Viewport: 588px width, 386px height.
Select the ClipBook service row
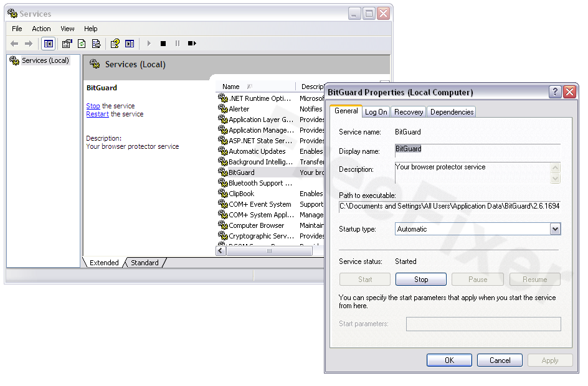(x=270, y=194)
